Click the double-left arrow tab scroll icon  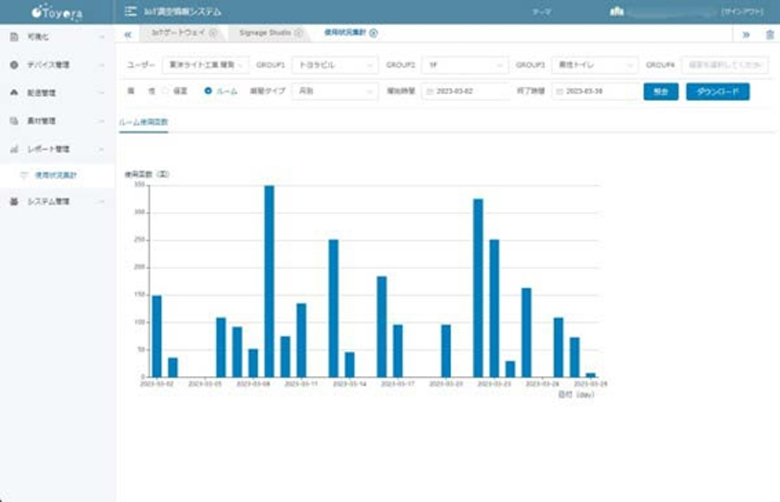pos(128,33)
